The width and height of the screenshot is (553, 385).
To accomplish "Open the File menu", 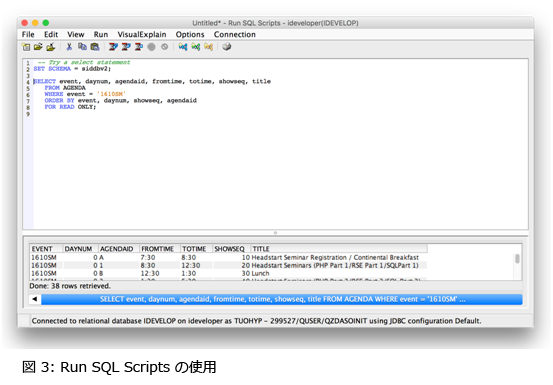I will point(28,34).
